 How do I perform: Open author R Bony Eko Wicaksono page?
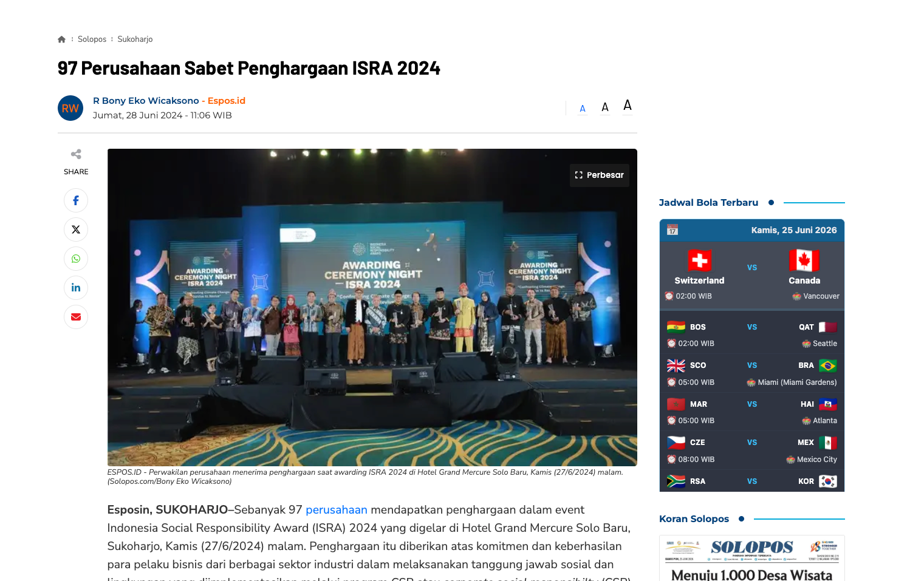point(146,101)
